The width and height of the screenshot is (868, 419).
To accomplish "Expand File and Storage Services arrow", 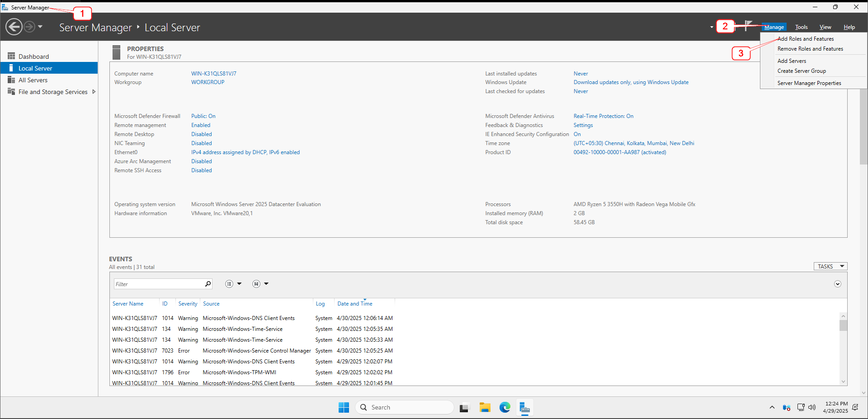I will click(94, 92).
